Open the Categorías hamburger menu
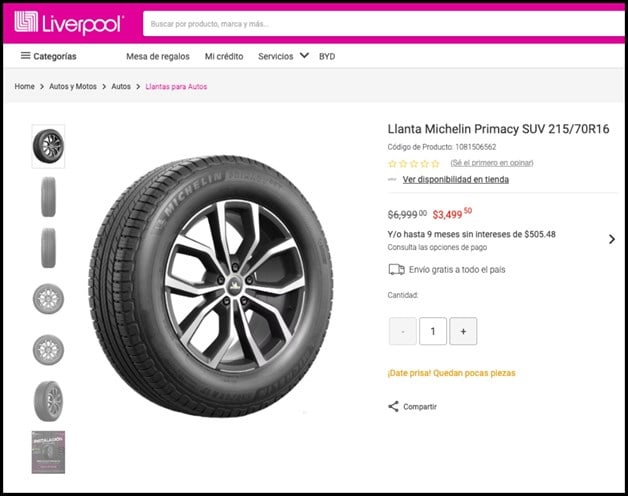Image resolution: width=628 pixels, height=496 pixels. (x=25, y=56)
